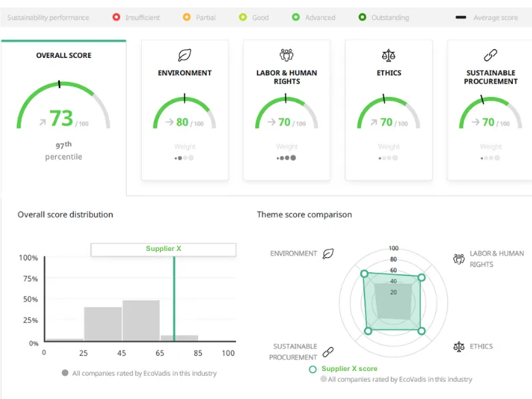Click the orange Partial legend marker

(187, 17)
